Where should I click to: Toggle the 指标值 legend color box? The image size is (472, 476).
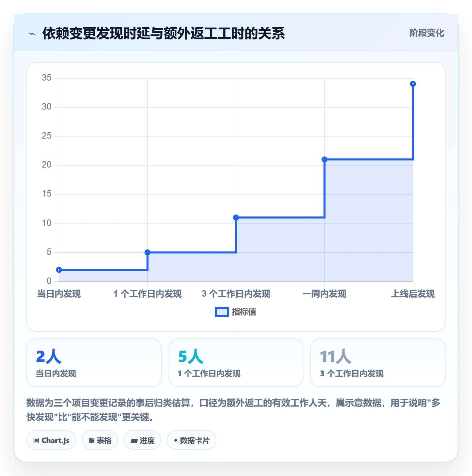[x=222, y=312]
